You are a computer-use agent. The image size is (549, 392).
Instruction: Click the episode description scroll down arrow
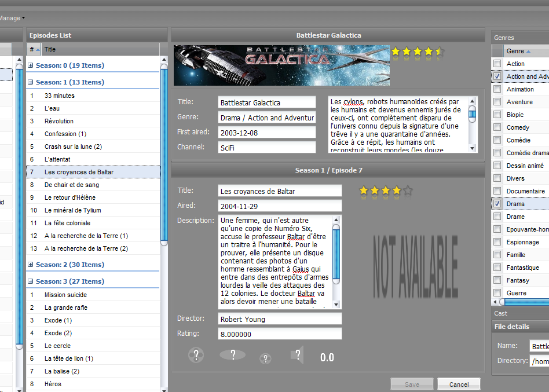tap(336, 305)
